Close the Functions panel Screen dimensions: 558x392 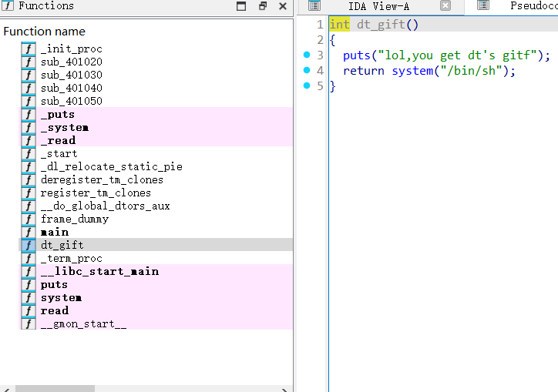click(x=283, y=6)
